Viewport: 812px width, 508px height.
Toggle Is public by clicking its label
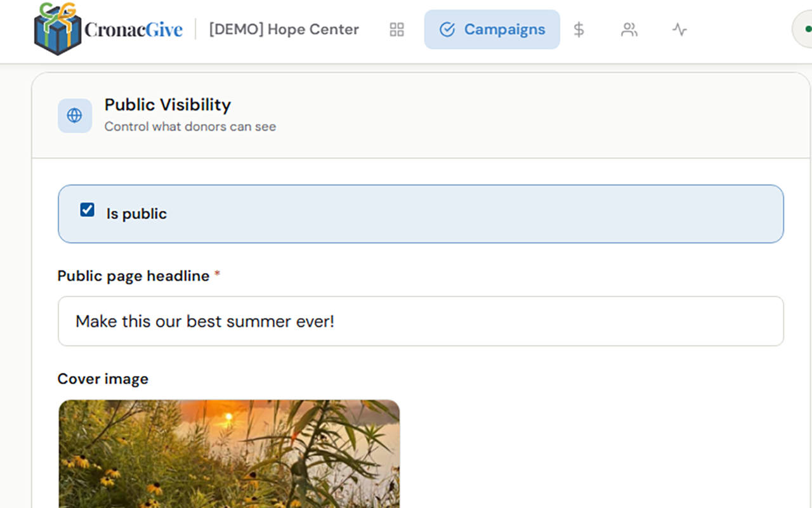(136, 213)
